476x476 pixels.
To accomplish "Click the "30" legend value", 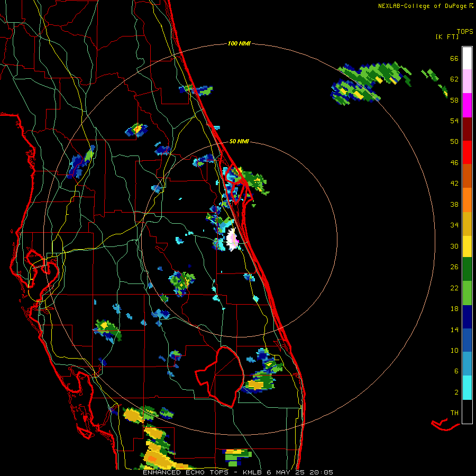I will (454, 246).
